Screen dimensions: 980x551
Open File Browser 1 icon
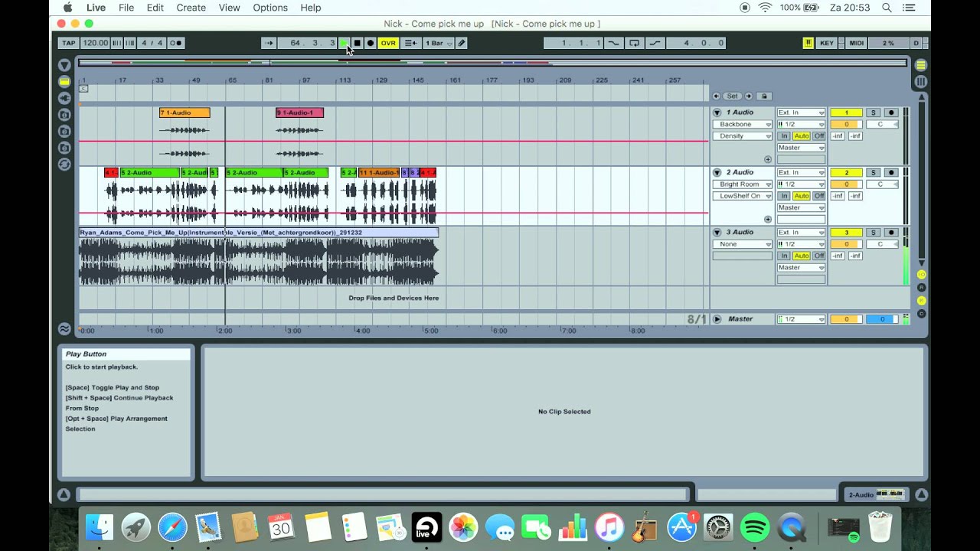(x=64, y=115)
